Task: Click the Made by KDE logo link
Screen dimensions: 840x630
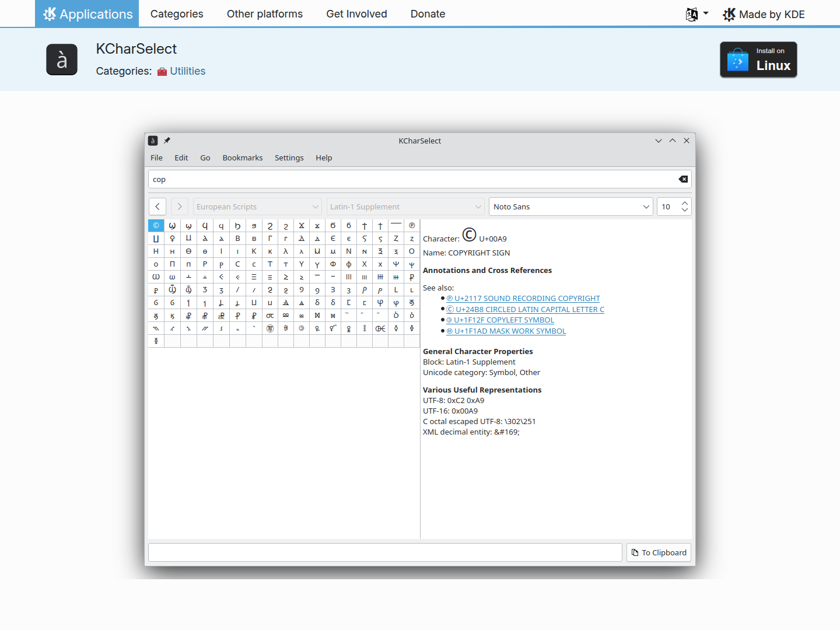Action: coord(764,14)
